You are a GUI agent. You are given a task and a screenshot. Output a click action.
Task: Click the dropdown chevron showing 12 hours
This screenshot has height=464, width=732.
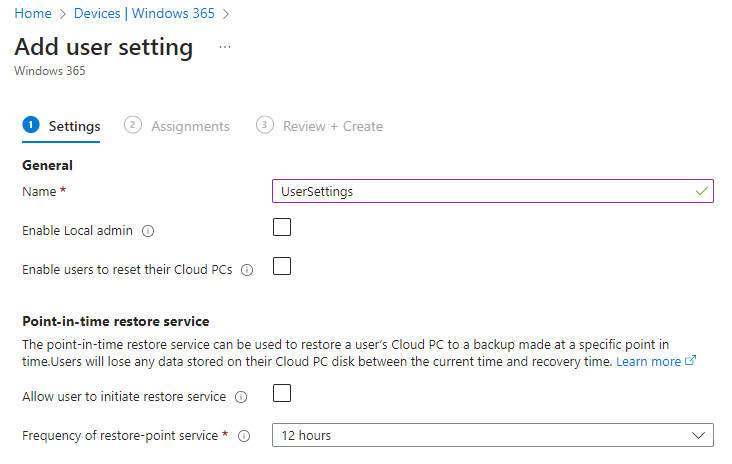coord(699,435)
